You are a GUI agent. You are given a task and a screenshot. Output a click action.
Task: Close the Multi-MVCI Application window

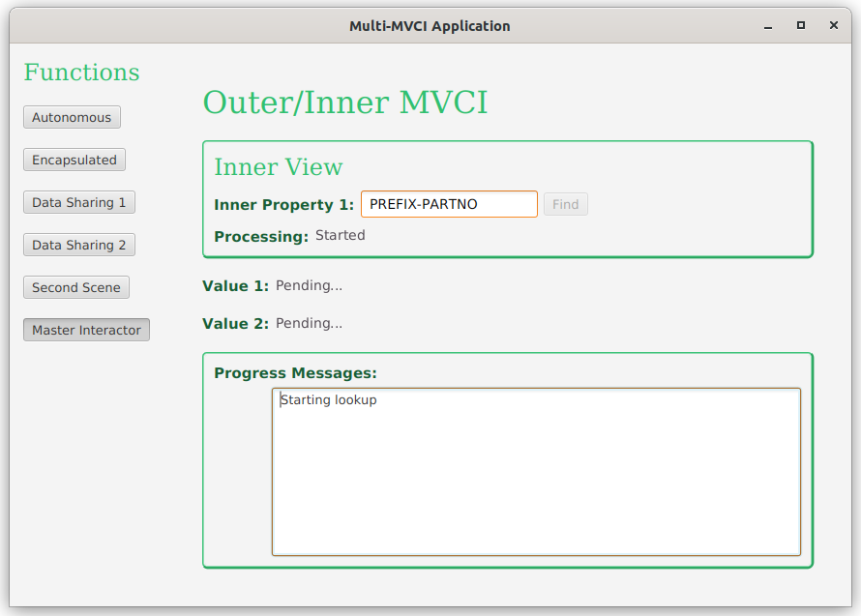pyautogui.click(x=833, y=26)
